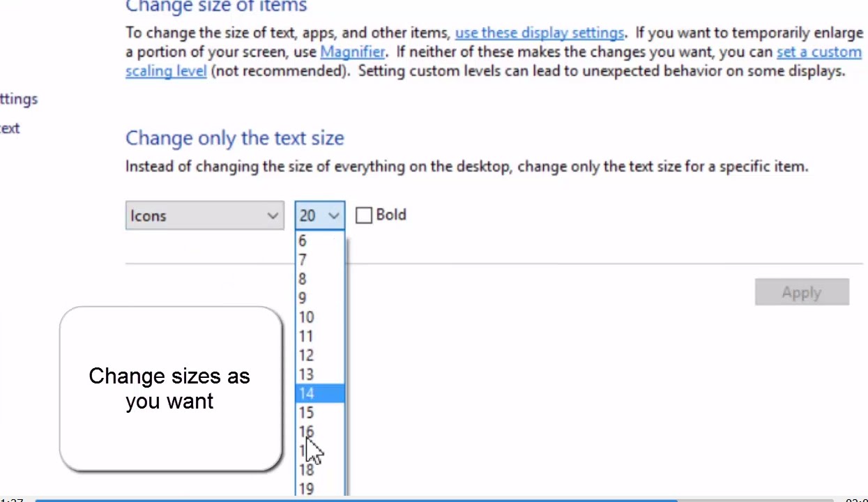Choose size 12 from the size list

pos(307,355)
